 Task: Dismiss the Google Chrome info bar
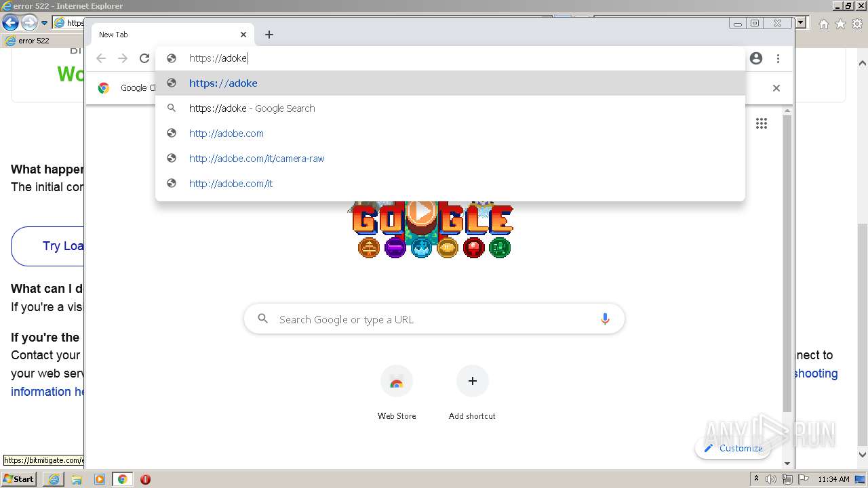tap(776, 88)
